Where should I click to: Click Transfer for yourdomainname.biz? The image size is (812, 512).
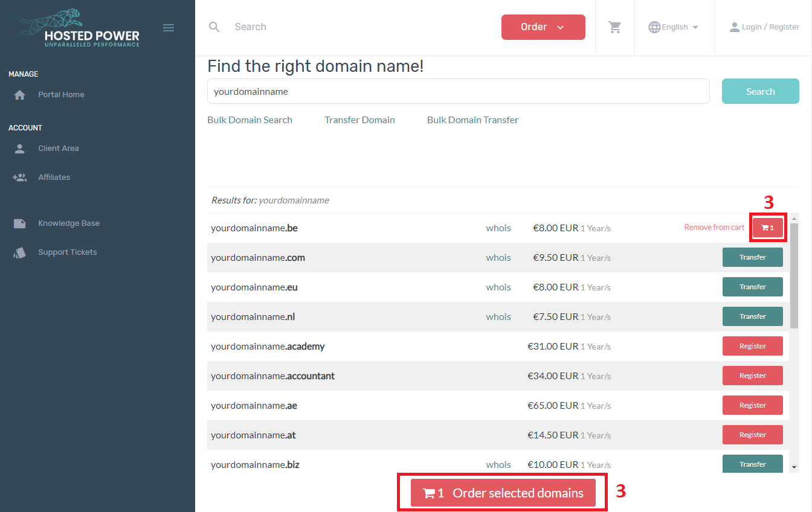coord(753,463)
